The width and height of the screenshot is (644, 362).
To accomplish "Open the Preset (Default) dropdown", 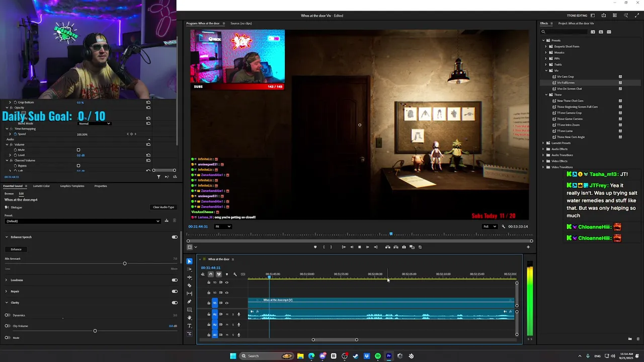I will [83, 221].
